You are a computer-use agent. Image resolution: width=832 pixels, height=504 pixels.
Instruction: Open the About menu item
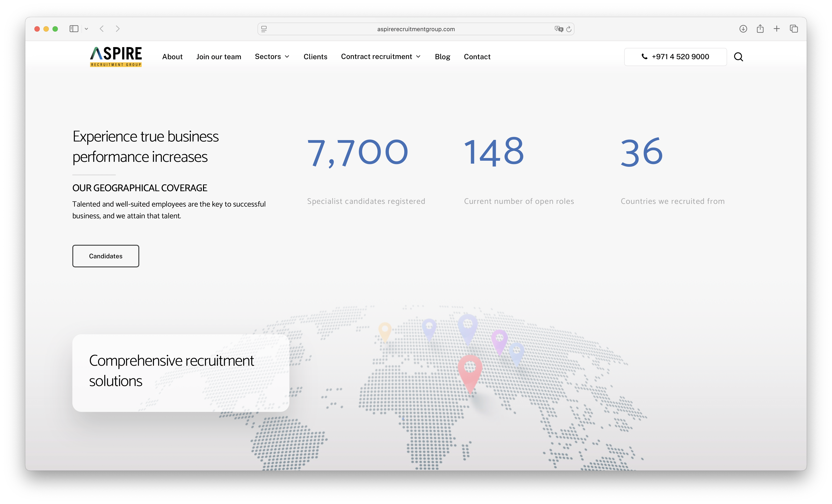[x=172, y=57]
